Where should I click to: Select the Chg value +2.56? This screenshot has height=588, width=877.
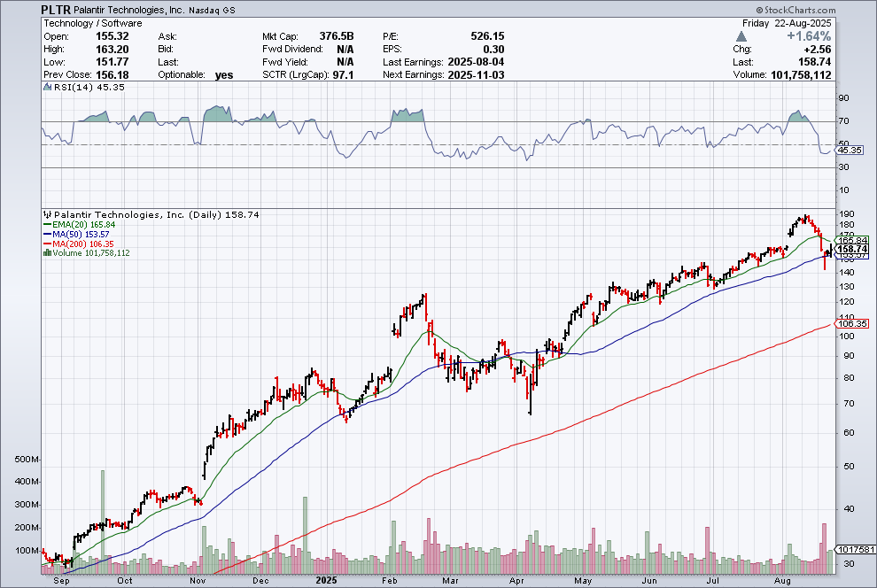click(x=817, y=50)
